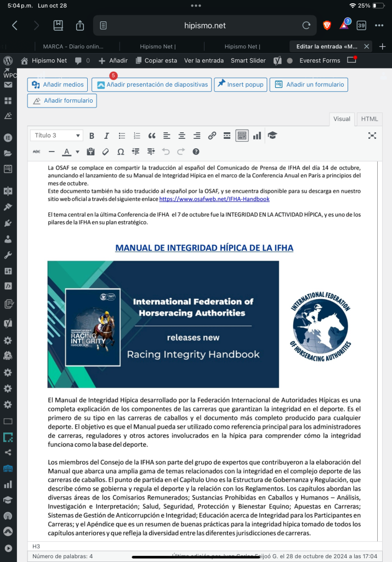392x562 pixels.
Task: Open Brave Shields lion icon
Action: coord(327,25)
